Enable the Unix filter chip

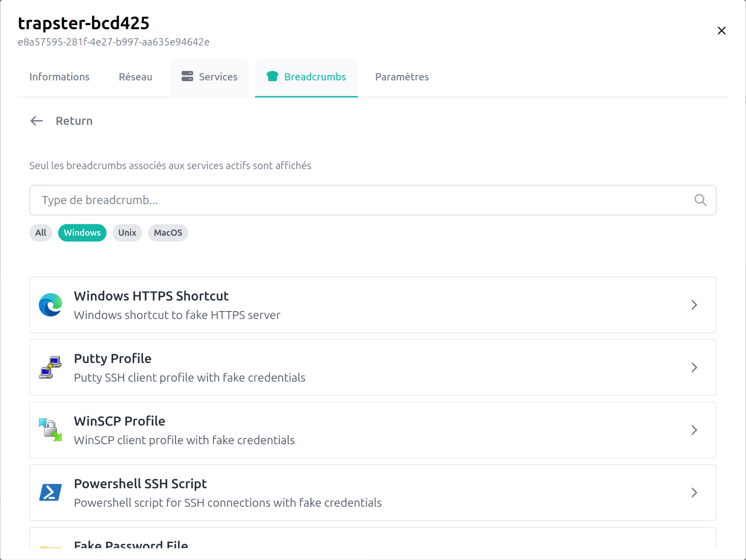pos(127,233)
